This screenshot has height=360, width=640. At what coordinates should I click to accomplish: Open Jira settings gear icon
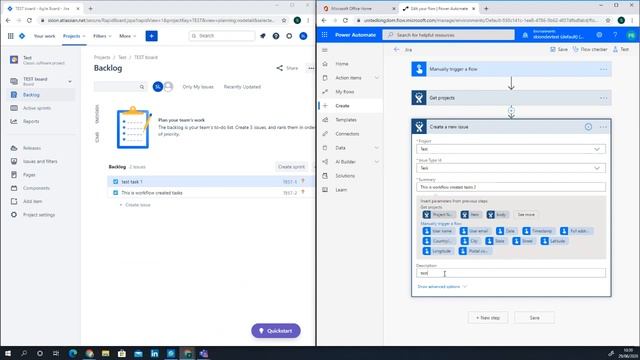[289, 36]
